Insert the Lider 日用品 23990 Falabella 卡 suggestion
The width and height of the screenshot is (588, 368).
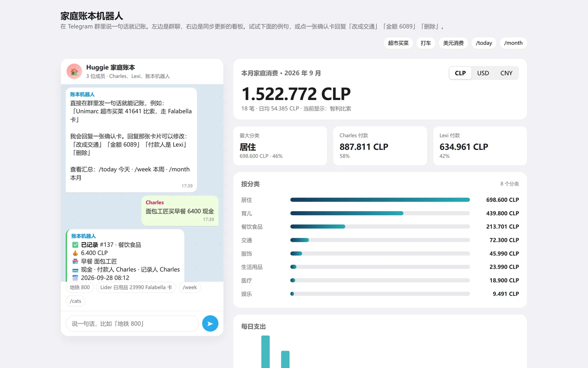point(136,287)
